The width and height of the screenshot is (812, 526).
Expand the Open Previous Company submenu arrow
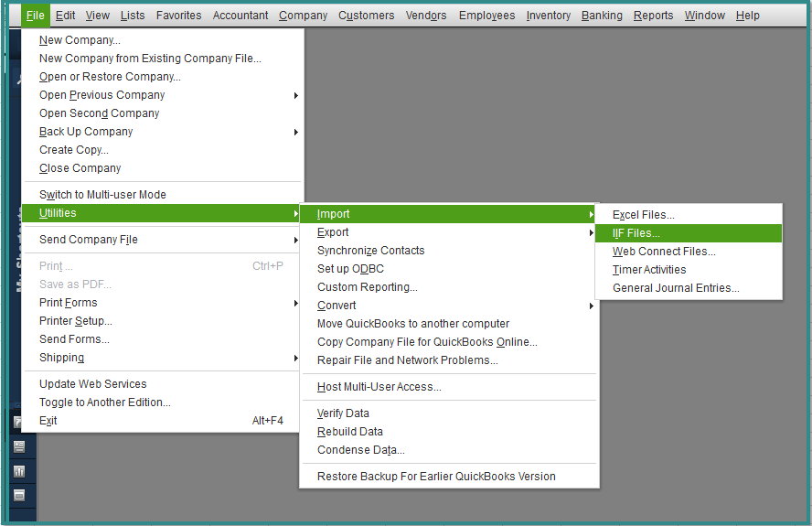pyautogui.click(x=295, y=95)
